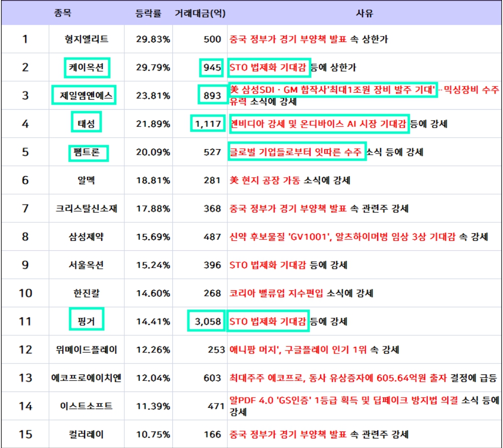
Task: Click the 12.04% change rate cell
Action: [x=153, y=378]
